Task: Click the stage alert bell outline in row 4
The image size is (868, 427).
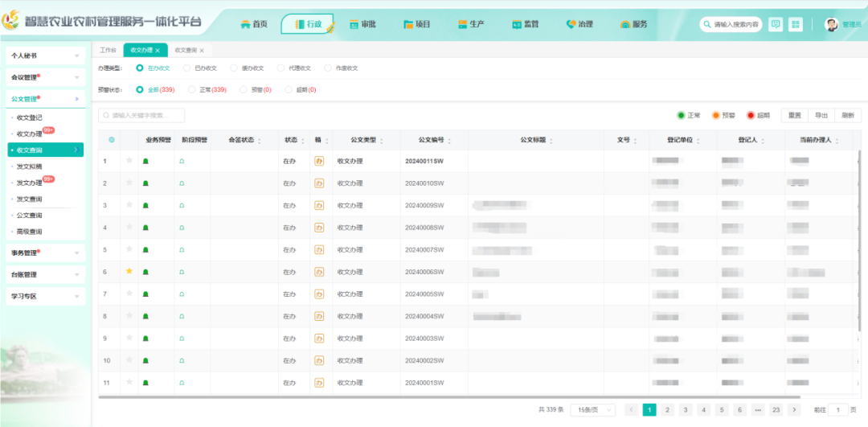Action: [182, 228]
